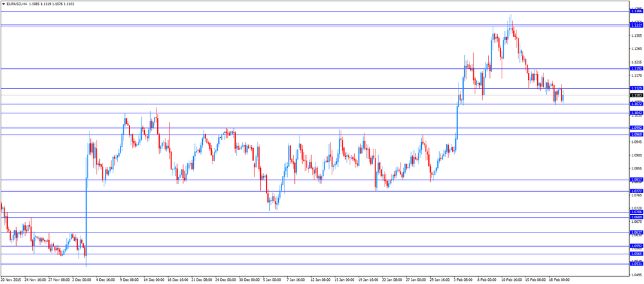Image resolution: width=644 pixels, height=284 pixels.
Task: Click the 18 Feb 00:00 time label
Action: coord(560,279)
